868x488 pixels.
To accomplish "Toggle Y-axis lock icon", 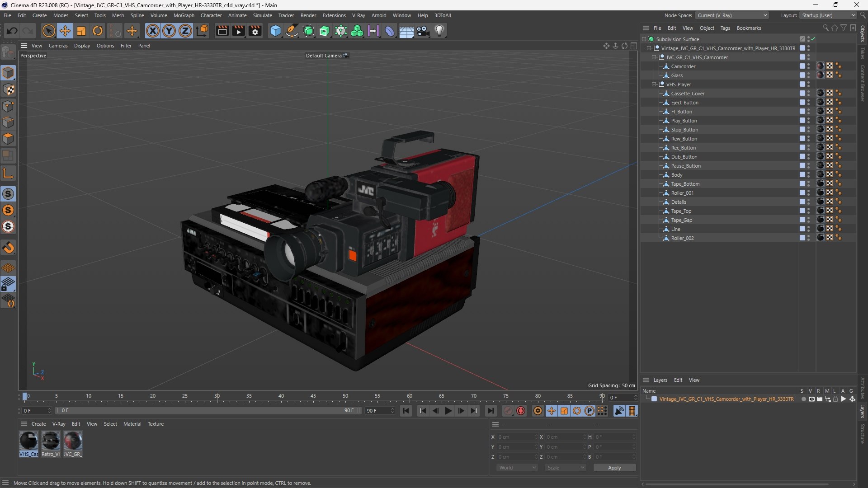I will pyautogui.click(x=169, y=31).
